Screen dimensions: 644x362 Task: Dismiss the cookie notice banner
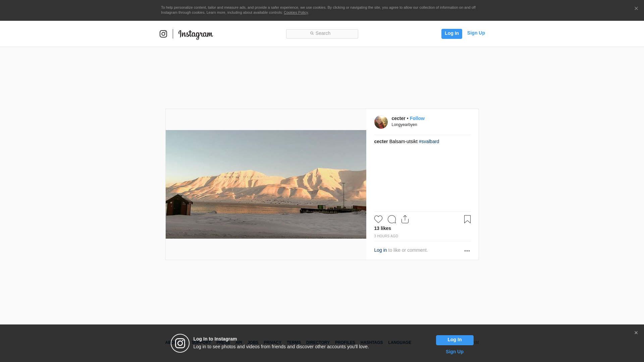click(636, 8)
